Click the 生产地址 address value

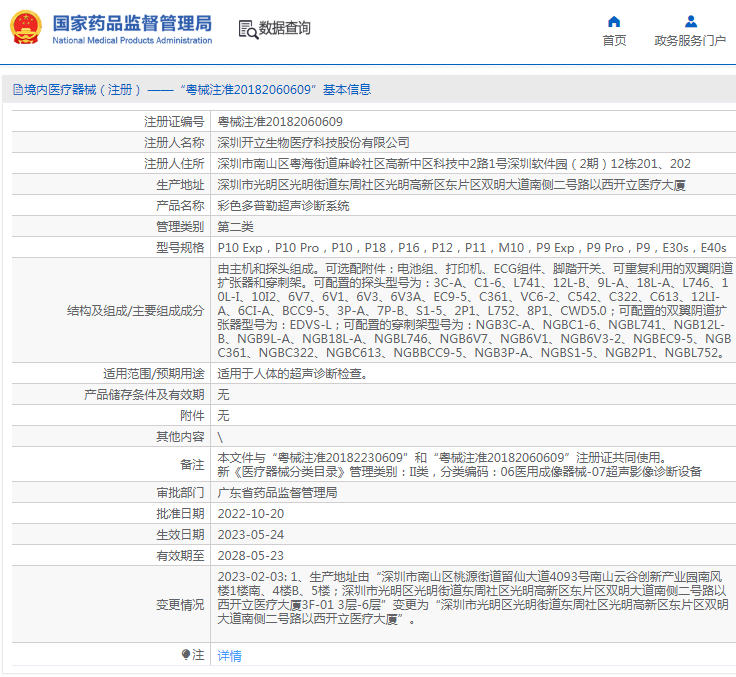451,185
